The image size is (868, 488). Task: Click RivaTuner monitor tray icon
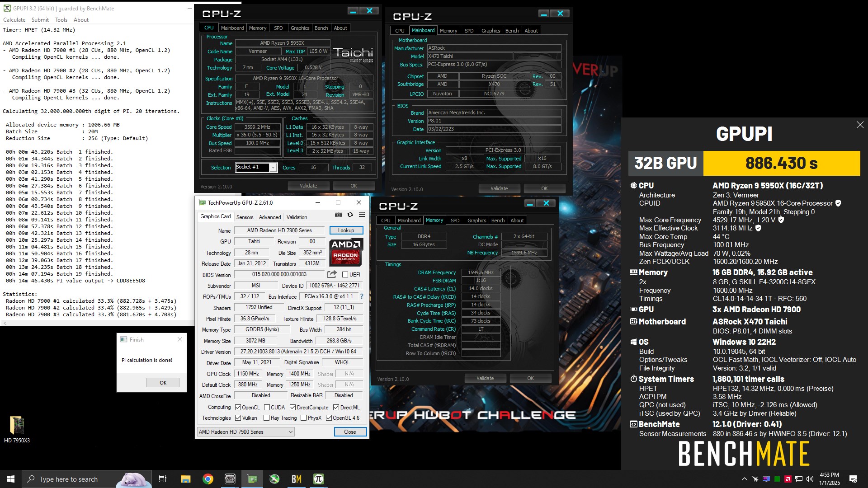(x=766, y=479)
